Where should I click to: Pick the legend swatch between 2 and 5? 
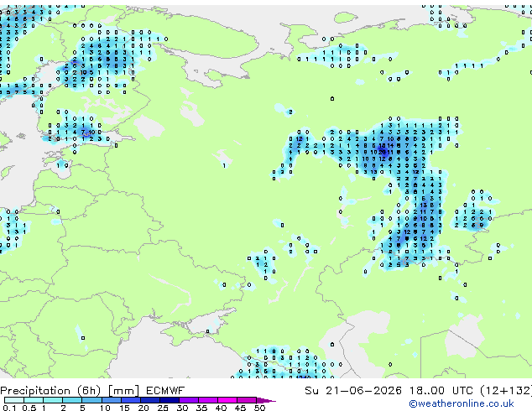click(72, 400)
